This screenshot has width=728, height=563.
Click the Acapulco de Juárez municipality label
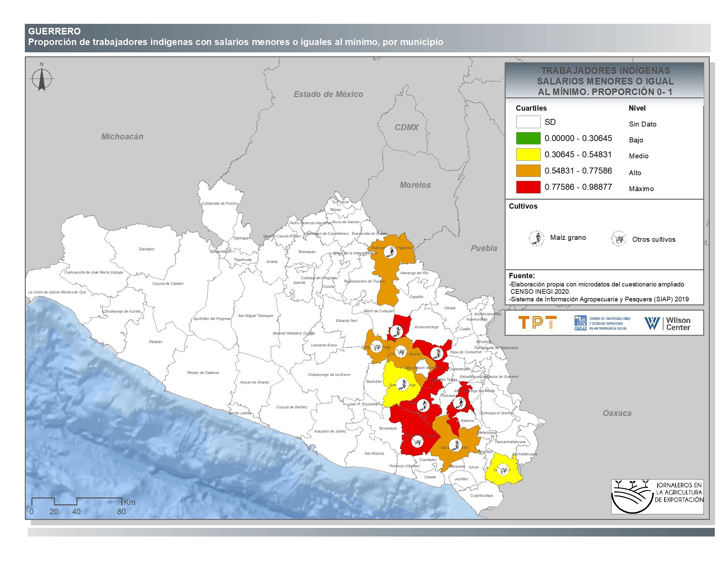pos(330,431)
